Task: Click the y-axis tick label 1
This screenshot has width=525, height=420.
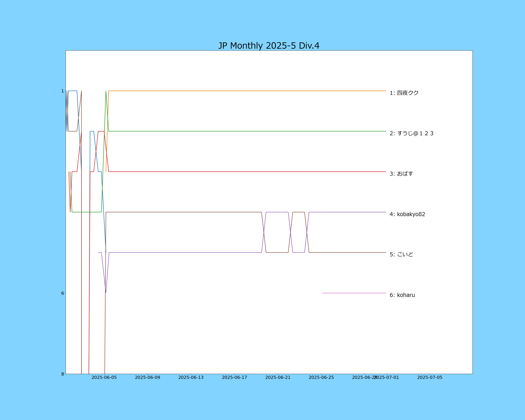Action: (x=63, y=91)
